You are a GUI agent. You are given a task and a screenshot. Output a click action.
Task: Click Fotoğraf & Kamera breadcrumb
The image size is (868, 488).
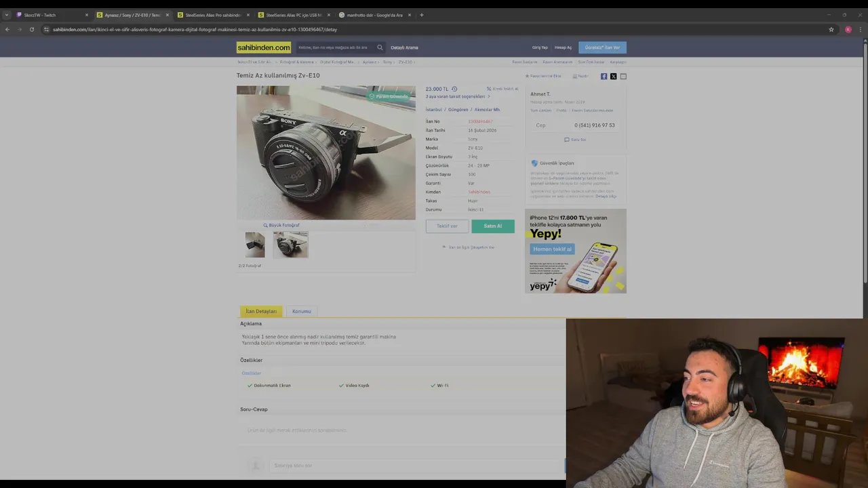296,62
